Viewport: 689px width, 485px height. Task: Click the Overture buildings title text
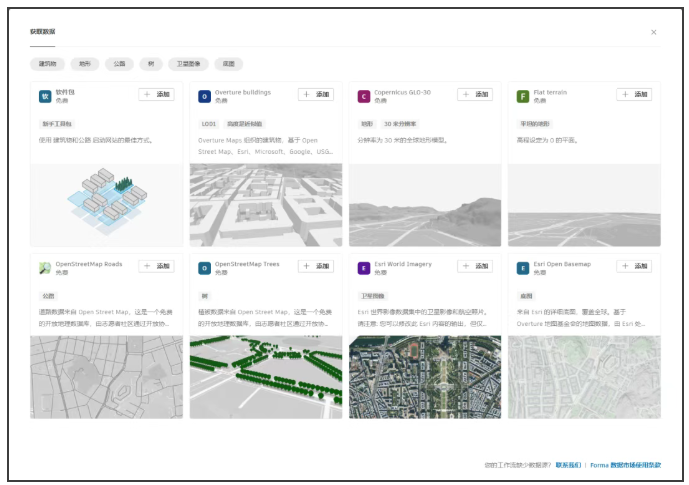243,93
